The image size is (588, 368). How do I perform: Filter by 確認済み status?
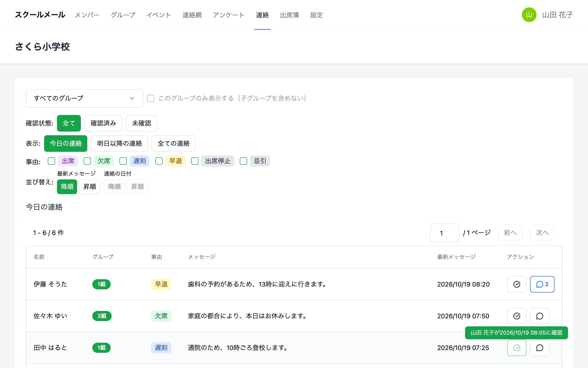coord(103,123)
